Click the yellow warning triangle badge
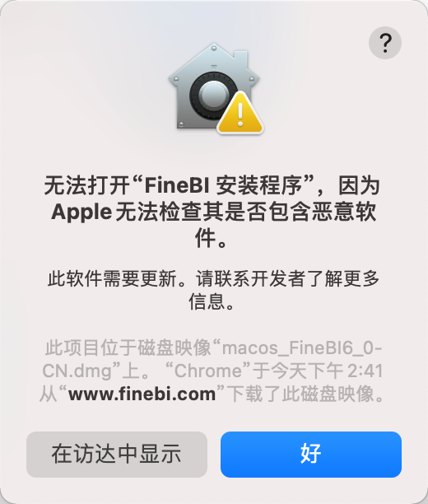The image size is (428, 504). pos(240,113)
